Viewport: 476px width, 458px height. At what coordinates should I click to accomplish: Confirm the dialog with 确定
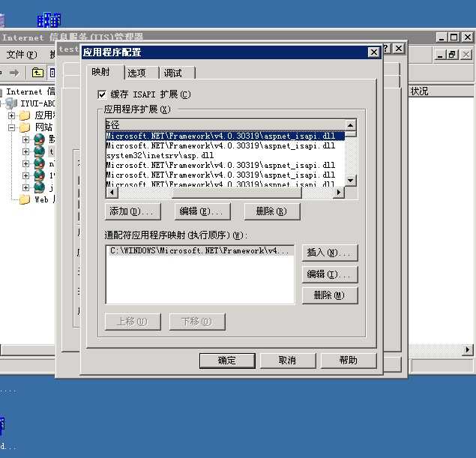(x=227, y=361)
